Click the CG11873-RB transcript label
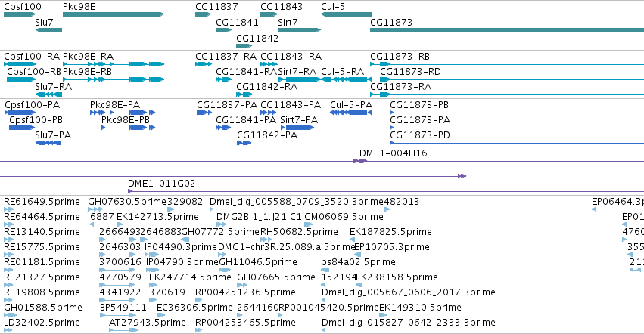 coord(400,56)
